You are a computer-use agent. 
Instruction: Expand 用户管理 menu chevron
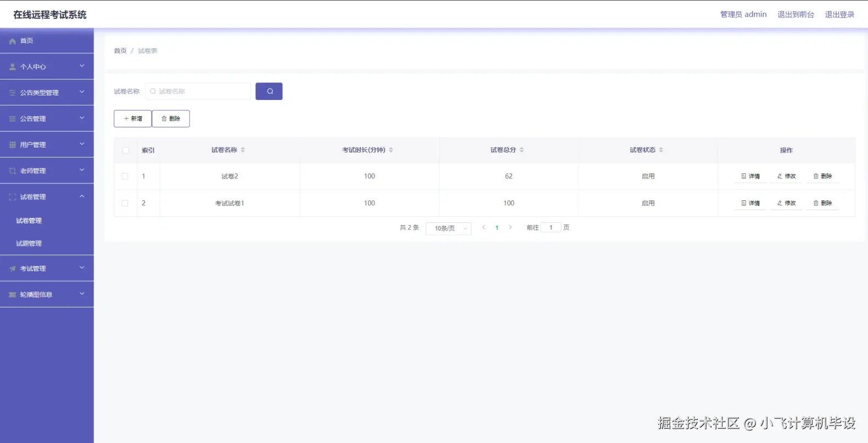(82, 144)
